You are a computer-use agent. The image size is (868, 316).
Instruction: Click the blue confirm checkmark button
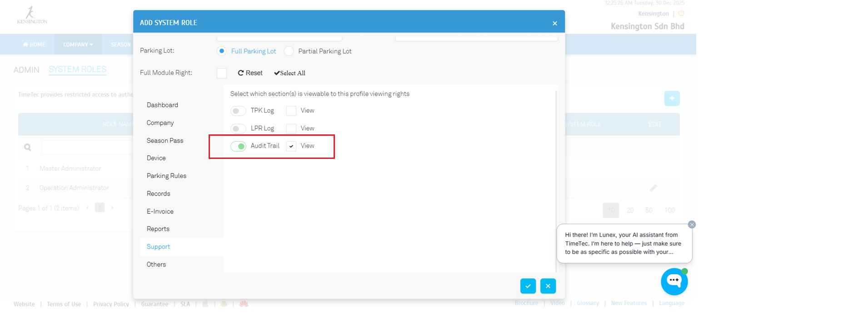tap(528, 286)
